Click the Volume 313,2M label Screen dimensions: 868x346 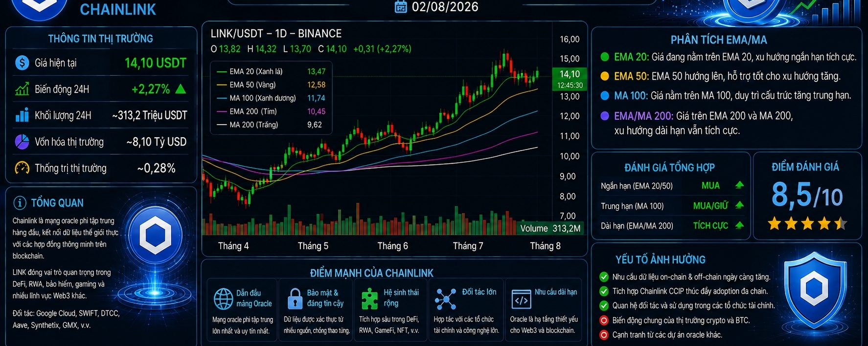[x=550, y=228]
